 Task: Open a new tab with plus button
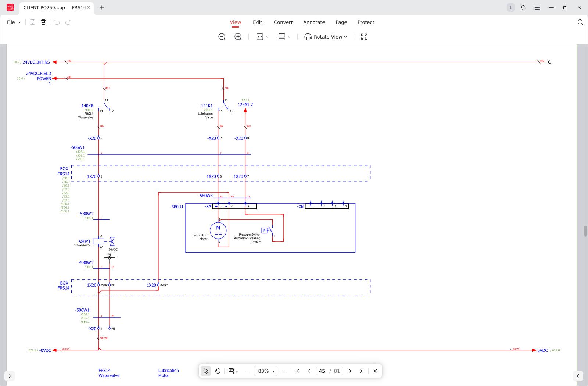coord(102,7)
